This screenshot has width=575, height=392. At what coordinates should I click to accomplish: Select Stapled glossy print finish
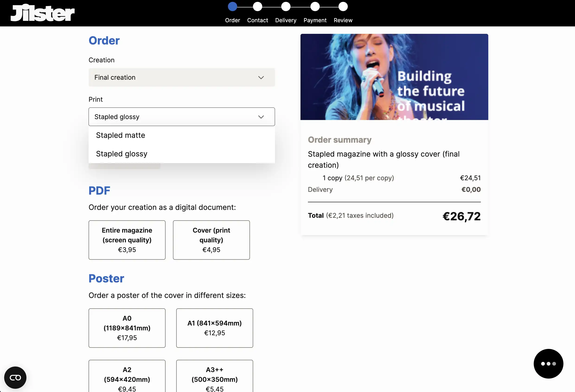click(x=121, y=154)
